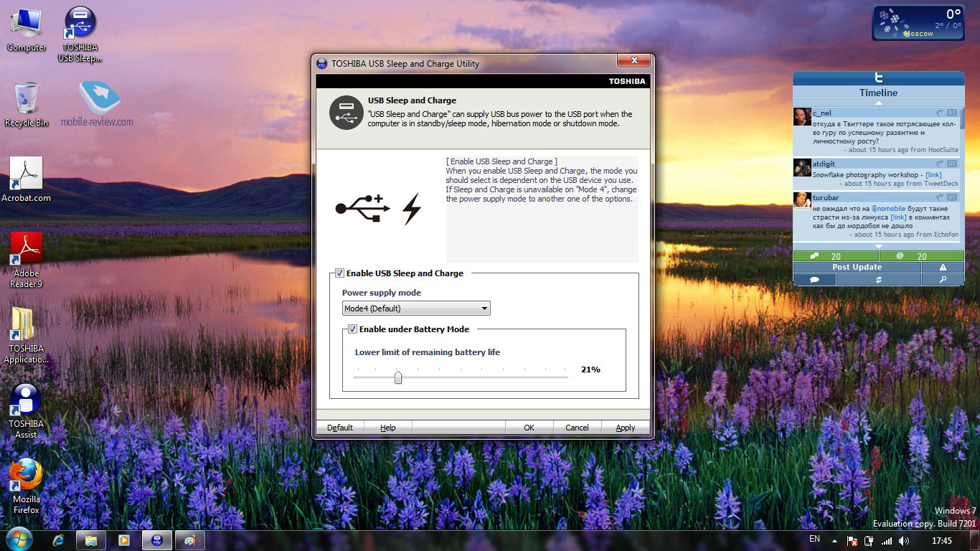Screen dimensions: 980x551
Task: Open the [link] in atdigit's tweet
Action: [x=933, y=175]
